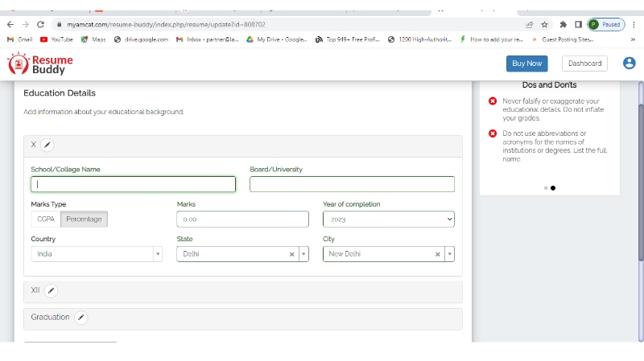Select the CGPA marks type

(46, 219)
